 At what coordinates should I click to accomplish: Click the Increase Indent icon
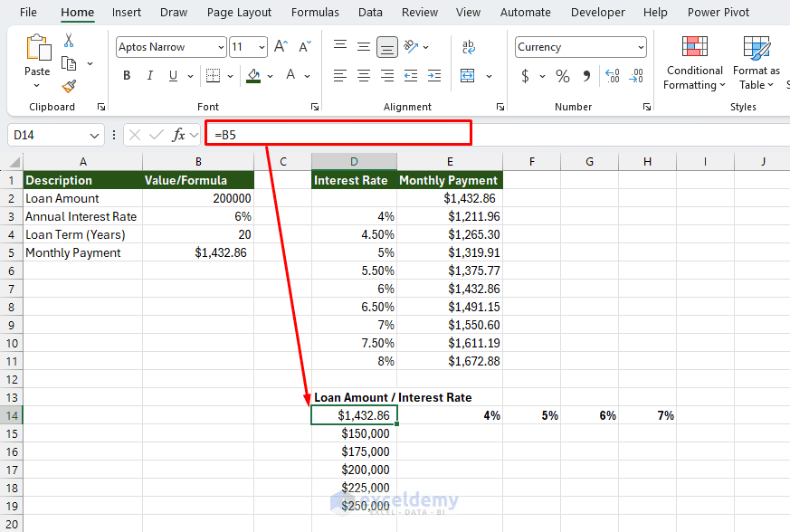pos(433,76)
